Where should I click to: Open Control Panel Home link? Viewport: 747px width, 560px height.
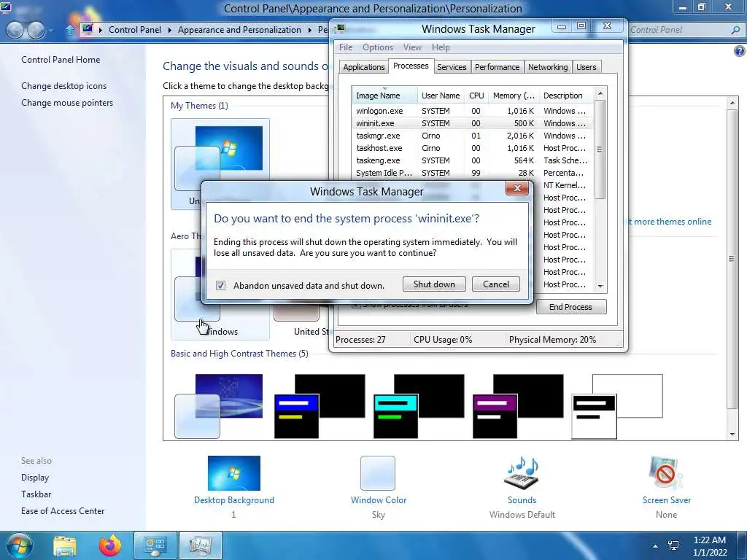[61, 60]
